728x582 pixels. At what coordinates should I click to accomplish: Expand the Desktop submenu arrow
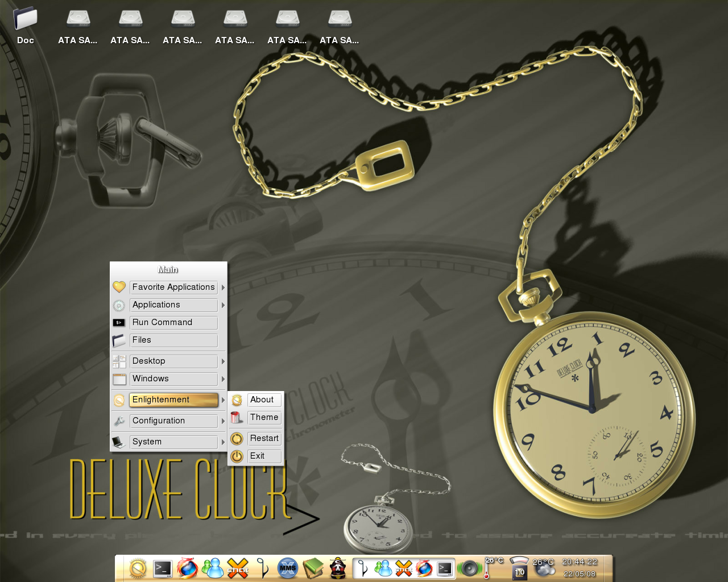223,361
